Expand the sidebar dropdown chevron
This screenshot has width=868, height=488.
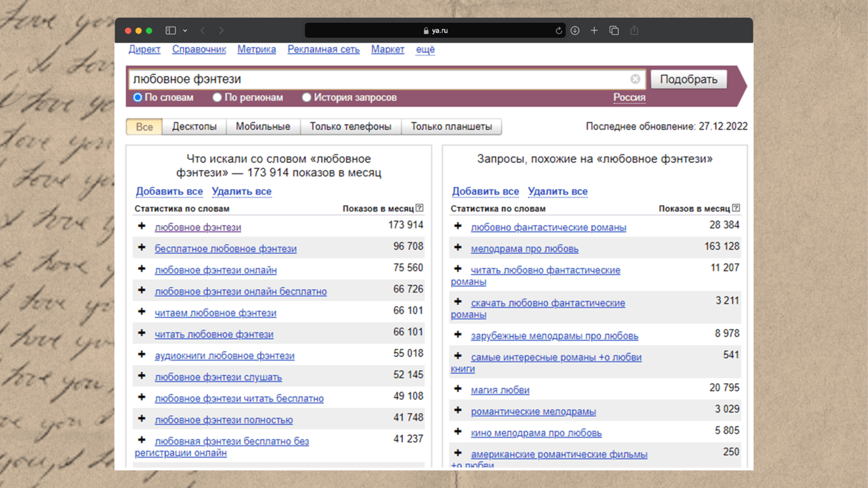click(x=185, y=30)
